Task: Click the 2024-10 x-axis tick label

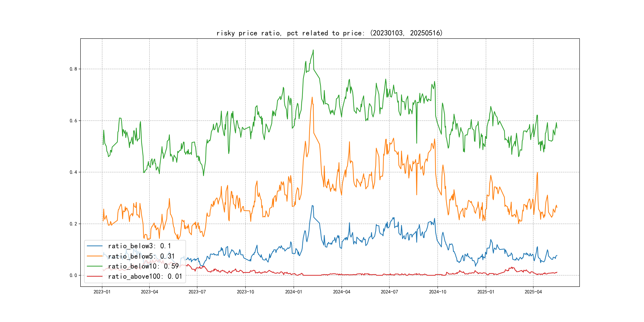Action: (x=437, y=292)
